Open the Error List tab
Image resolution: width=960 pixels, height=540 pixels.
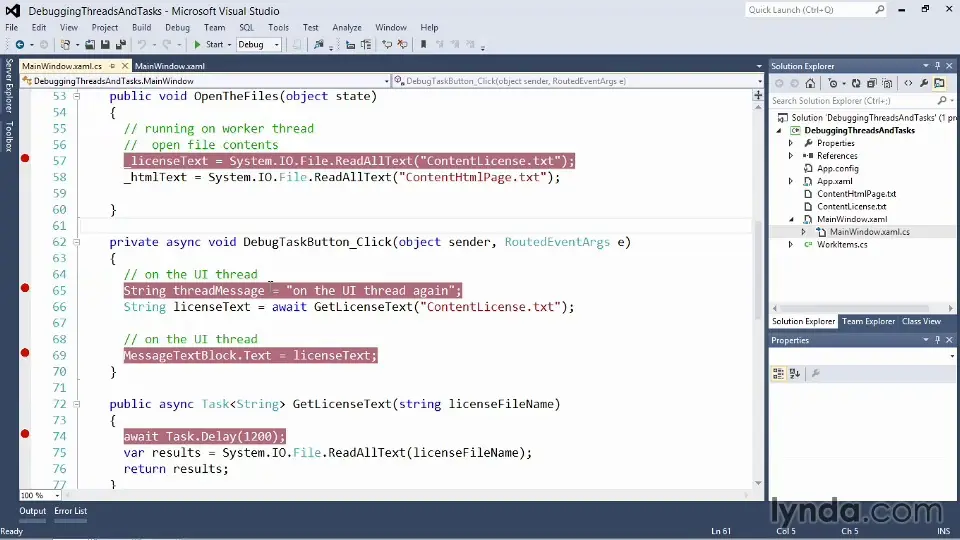tap(70, 511)
